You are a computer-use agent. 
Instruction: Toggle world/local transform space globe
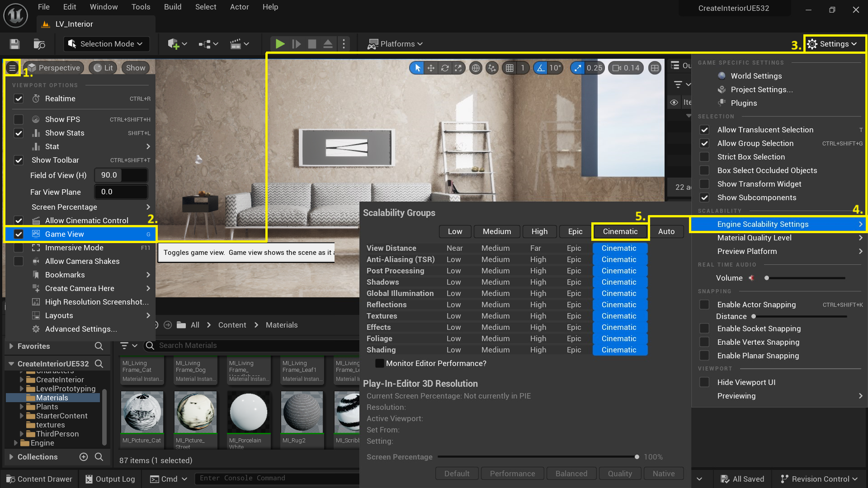(x=475, y=68)
